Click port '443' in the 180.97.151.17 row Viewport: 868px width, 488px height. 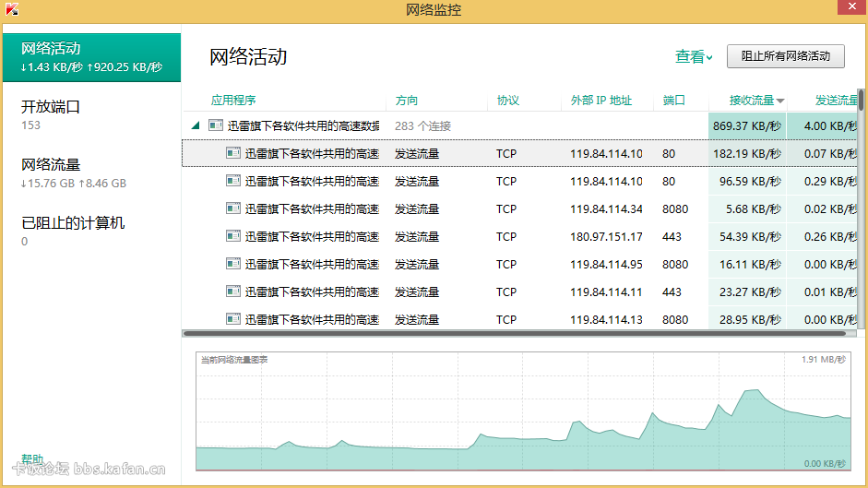click(672, 236)
